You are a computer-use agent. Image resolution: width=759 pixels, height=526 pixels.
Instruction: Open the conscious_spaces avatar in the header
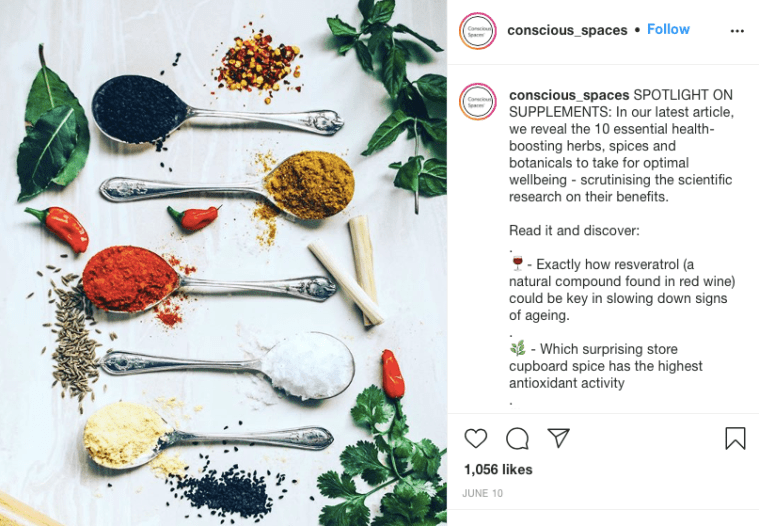(x=478, y=31)
